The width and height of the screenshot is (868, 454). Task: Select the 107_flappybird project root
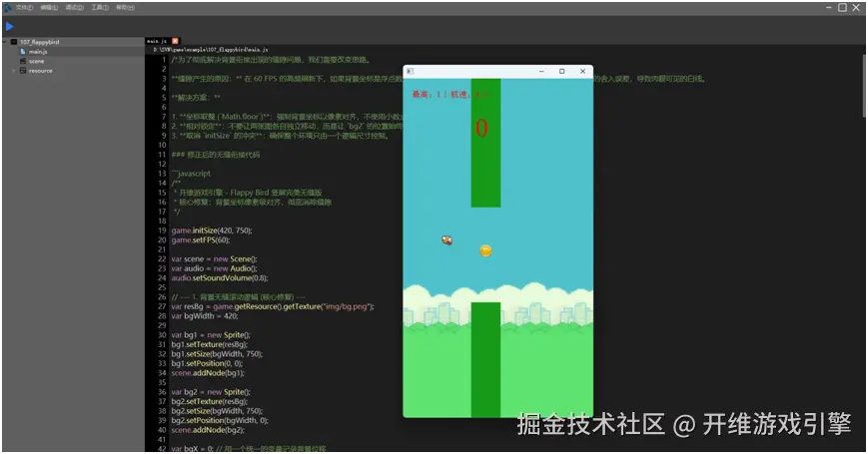[x=39, y=42]
